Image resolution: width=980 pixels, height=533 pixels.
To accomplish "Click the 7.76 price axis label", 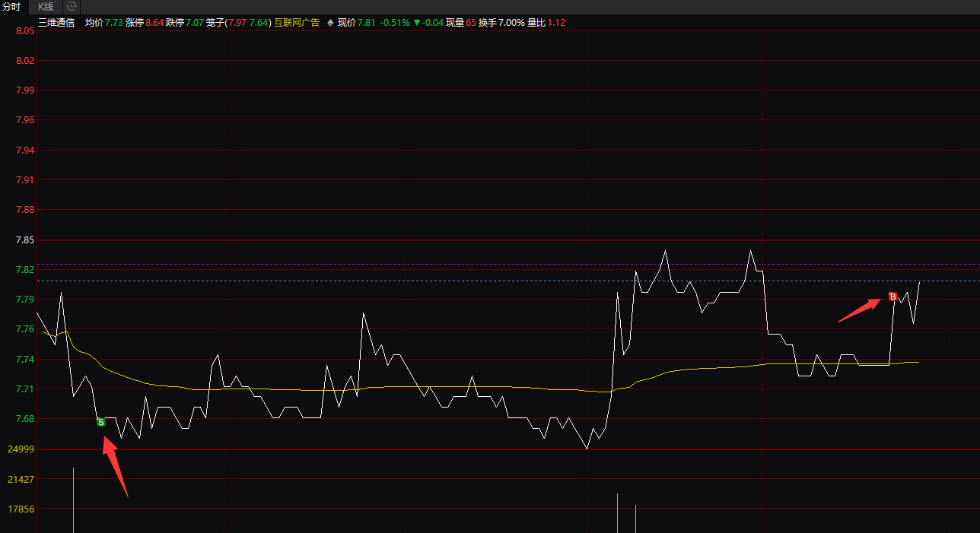I will coord(25,329).
